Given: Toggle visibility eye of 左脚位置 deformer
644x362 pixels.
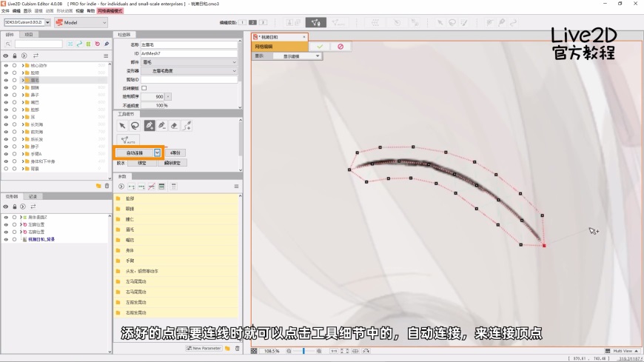Looking at the screenshot, I should click(6, 225).
